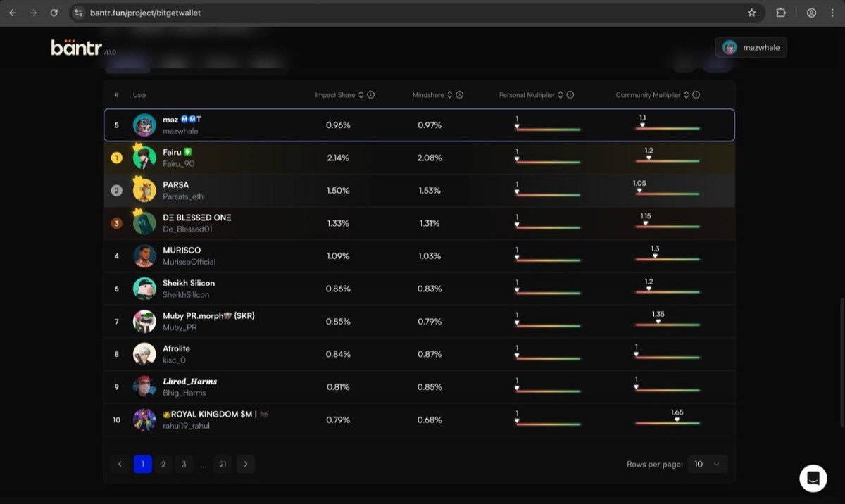Click MURISCO's avatar

pos(144,256)
